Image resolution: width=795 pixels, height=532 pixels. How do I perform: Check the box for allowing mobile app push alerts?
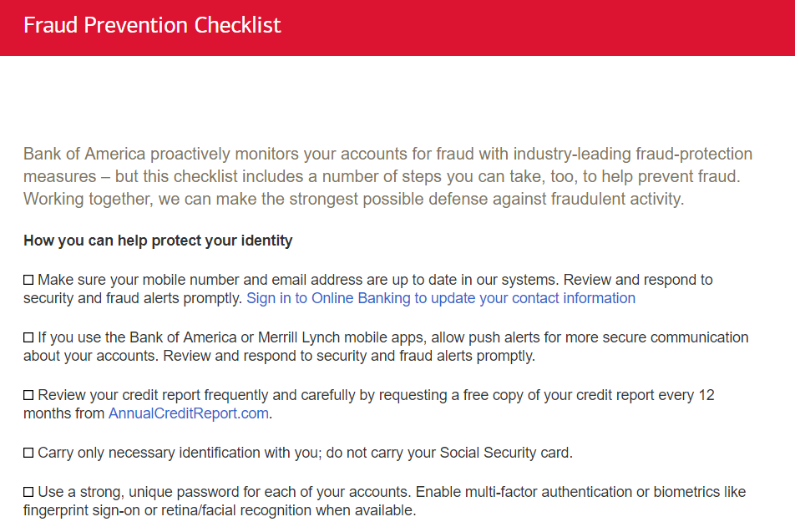click(x=28, y=337)
